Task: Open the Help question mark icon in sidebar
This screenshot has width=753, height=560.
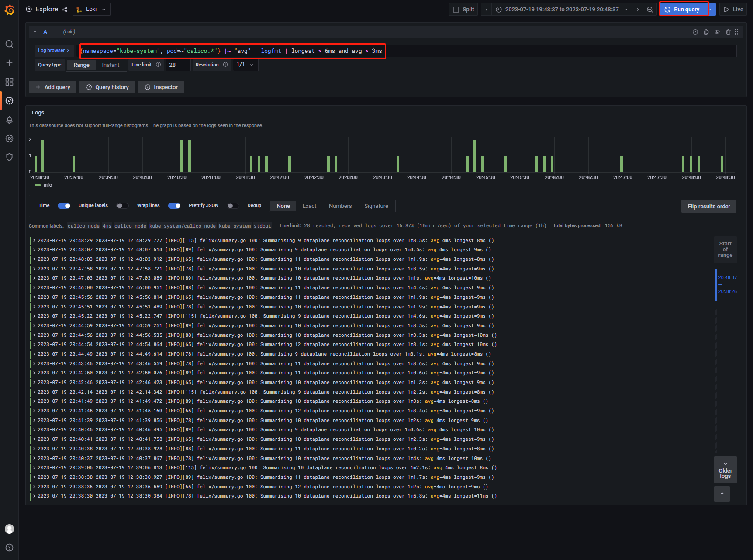Action: (9, 548)
